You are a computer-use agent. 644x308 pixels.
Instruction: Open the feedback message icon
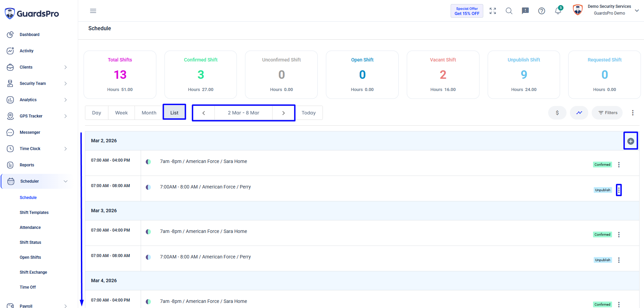525,11
